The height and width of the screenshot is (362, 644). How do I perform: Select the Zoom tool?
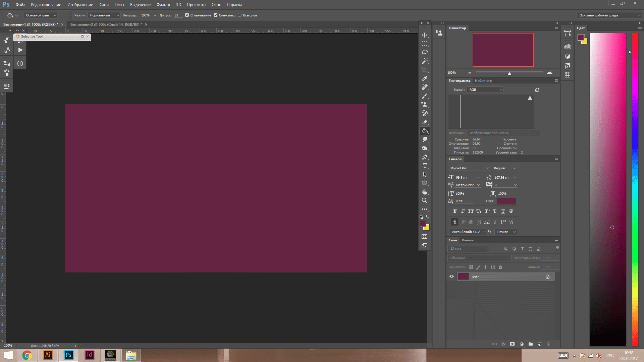(x=425, y=200)
